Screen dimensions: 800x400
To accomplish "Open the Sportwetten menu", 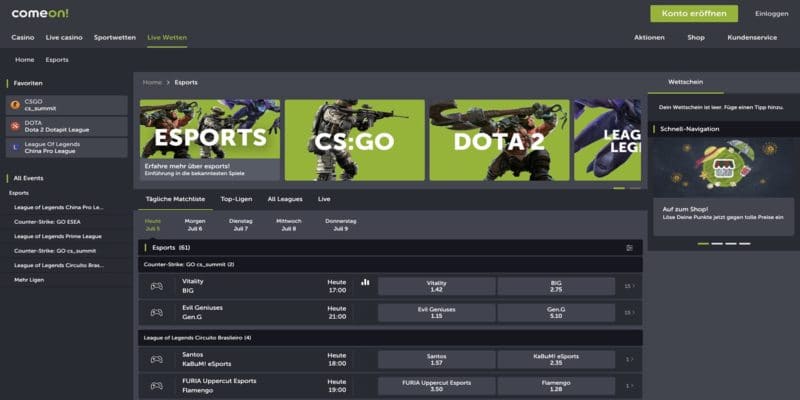I will coord(115,37).
